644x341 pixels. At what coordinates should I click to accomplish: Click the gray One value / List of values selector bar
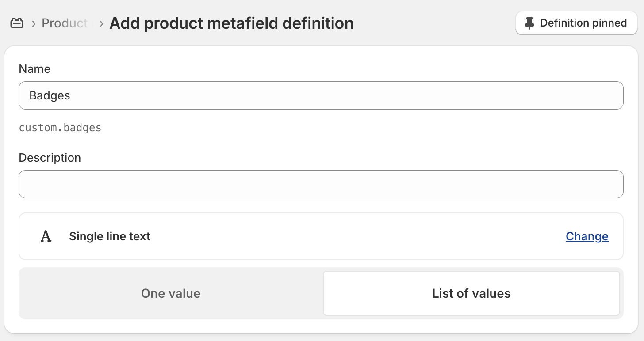[321, 293]
